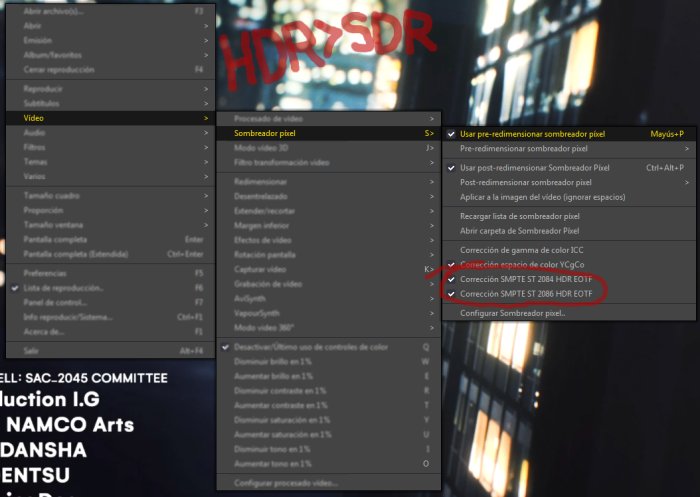Open Info reproducir/Sistema...
The image size is (700, 497).
110,317
